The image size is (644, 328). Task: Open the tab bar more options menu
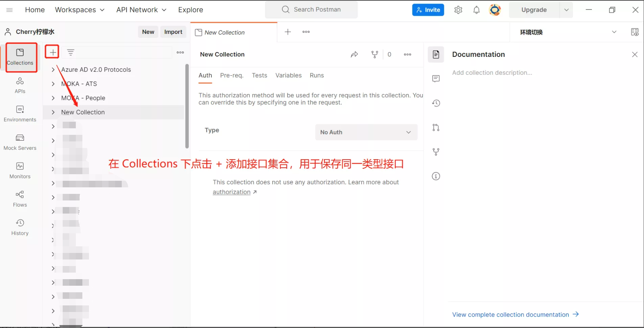306,32
